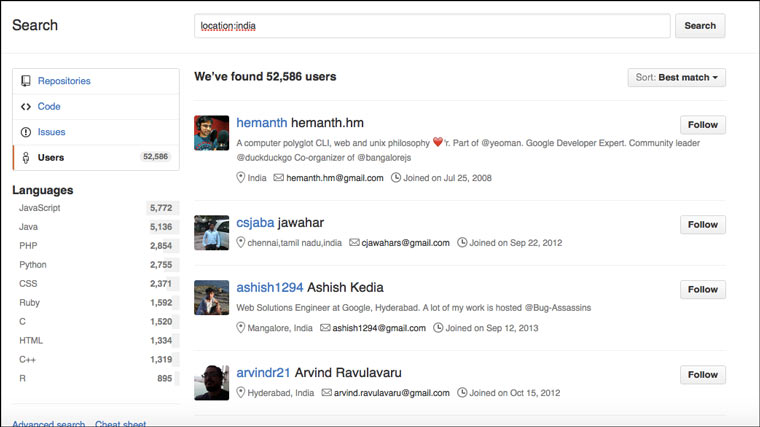Click email cjawahars@gmail.com

pos(406,243)
